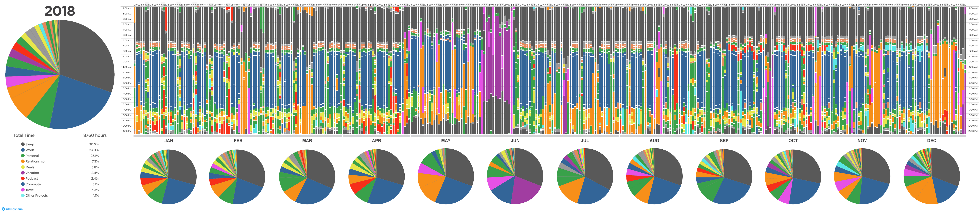Click the large 2018 annual pie chart
This screenshot has width=980, height=212.
pyautogui.click(x=60, y=74)
